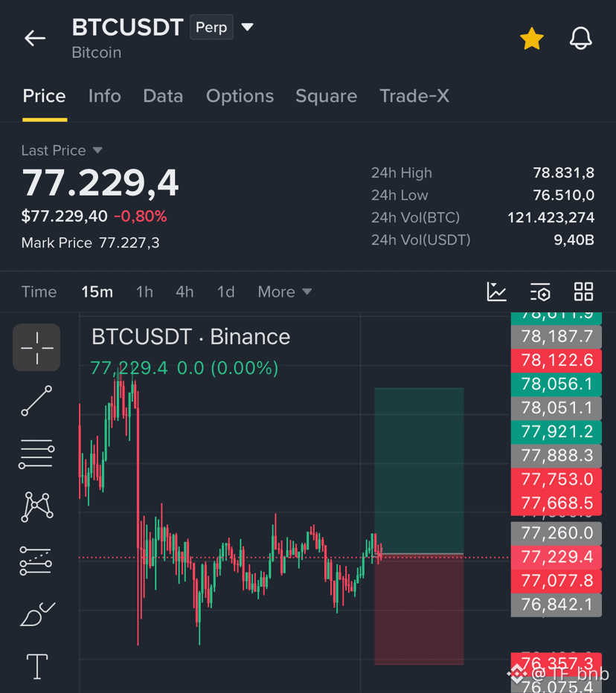Open the chart indicators icon
Image resolution: width=616 pixels, height=693 pixels.
[x=497, y=291]
